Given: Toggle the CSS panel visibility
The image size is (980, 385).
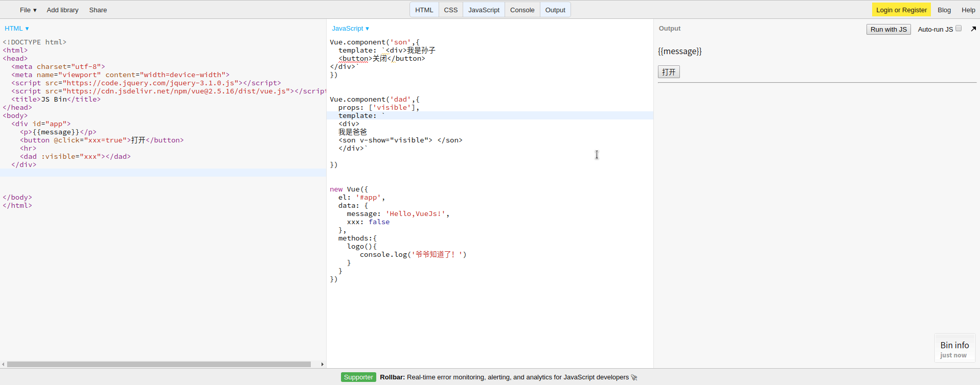Looking at the screenshot, I should pyautogui.click(x=450, y=10).
